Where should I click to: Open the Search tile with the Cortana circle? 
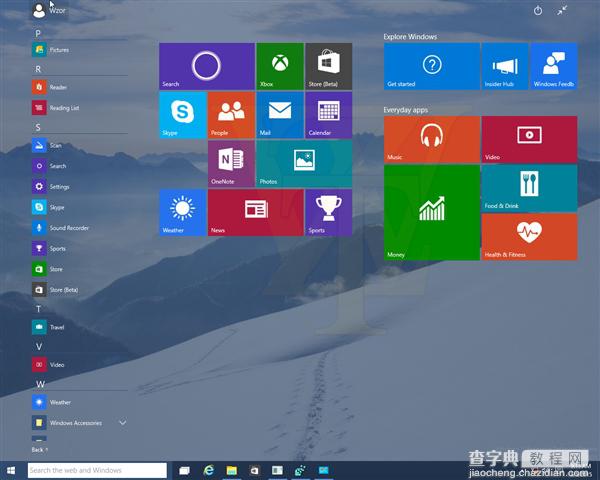[207, 66]
